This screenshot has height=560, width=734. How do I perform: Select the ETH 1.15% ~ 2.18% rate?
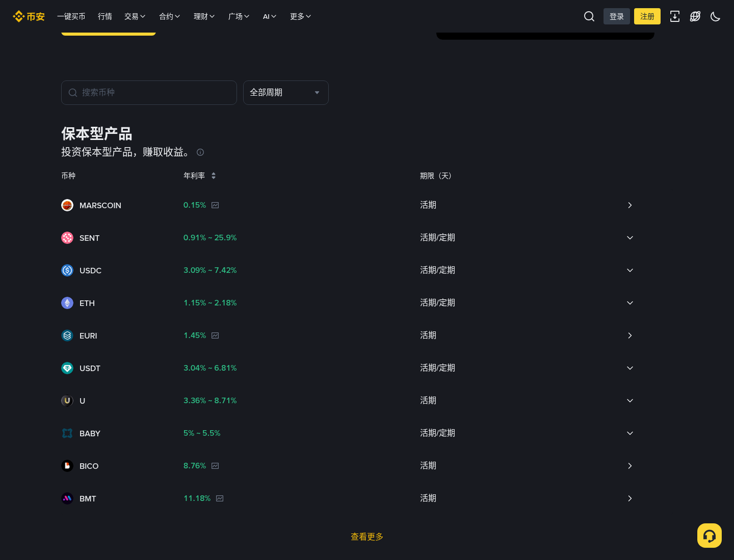pos(210,303)
